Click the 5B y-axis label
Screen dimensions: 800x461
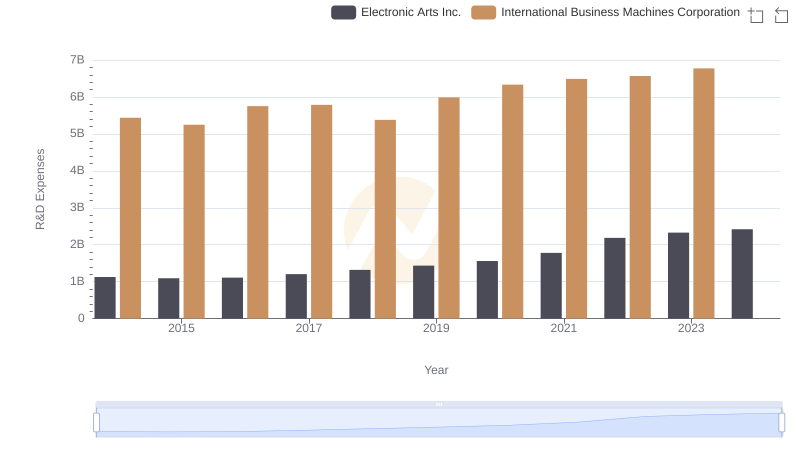coord(77,133)
